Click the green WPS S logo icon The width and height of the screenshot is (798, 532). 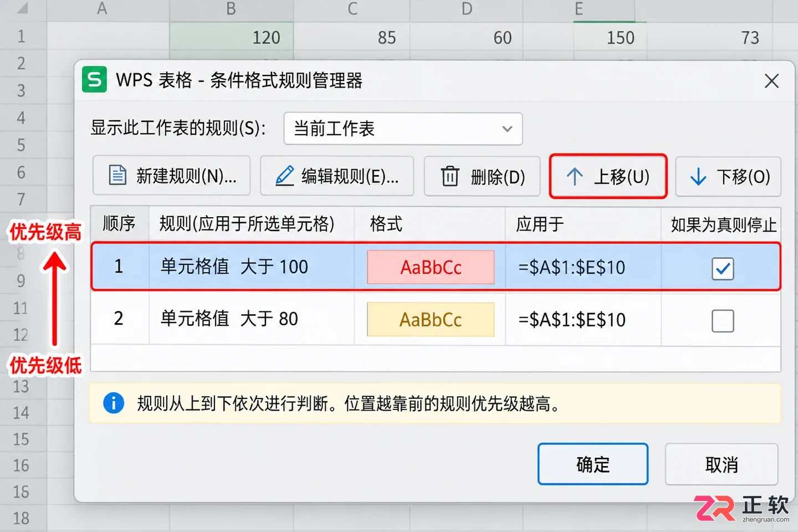tap(94, 80)
